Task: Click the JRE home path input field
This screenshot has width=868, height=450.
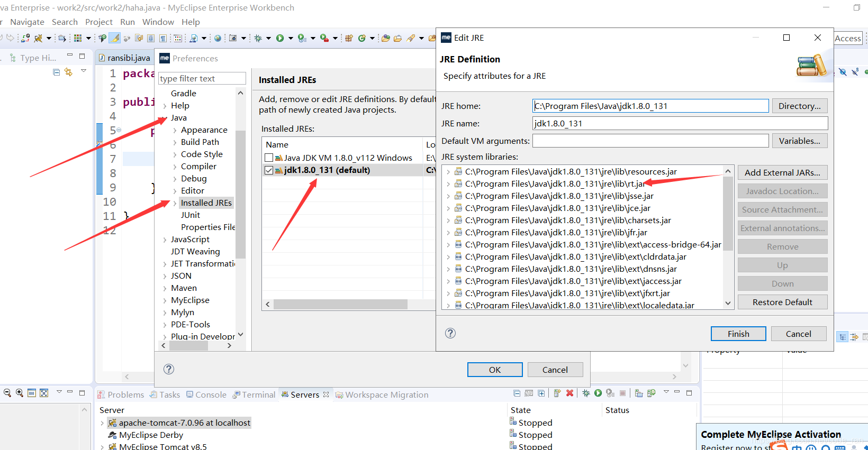Action: coord(650,106)
